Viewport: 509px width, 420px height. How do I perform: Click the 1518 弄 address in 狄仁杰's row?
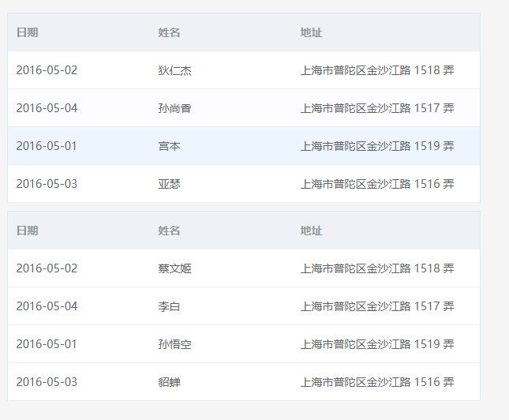pos(377,70)
